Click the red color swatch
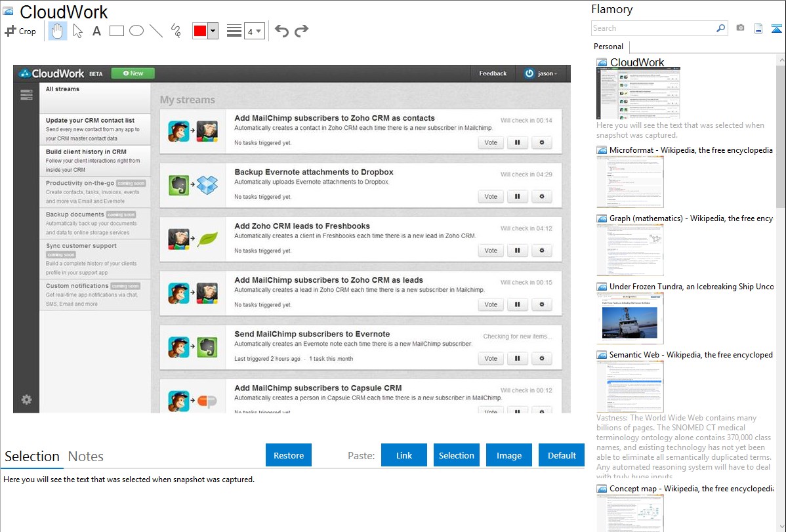 (x=200, y=31)
